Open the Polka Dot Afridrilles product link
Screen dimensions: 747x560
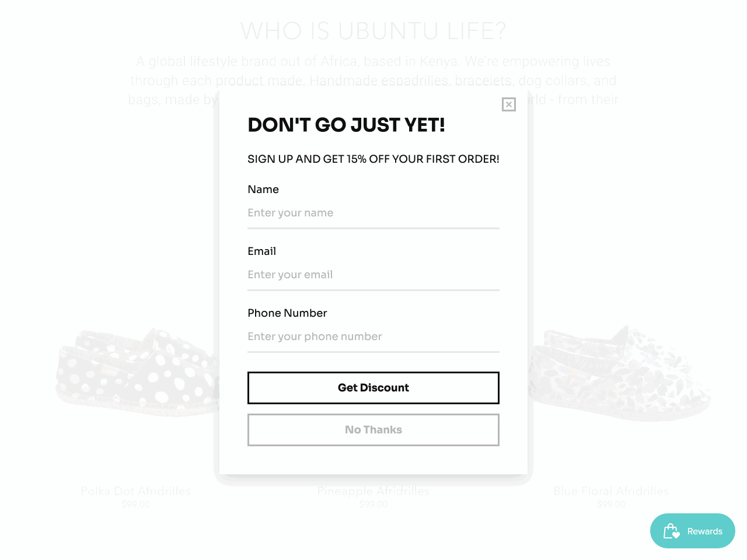coord(135,491)
